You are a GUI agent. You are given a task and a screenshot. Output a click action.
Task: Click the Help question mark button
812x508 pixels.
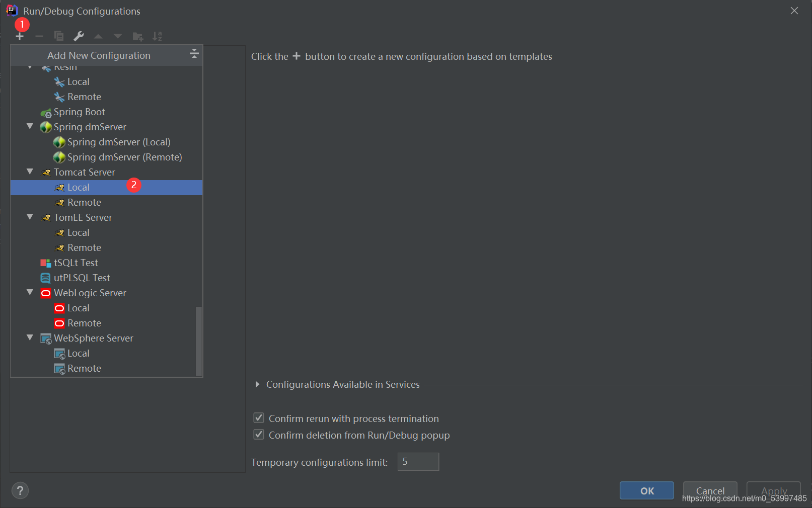(x=20, y=490)
